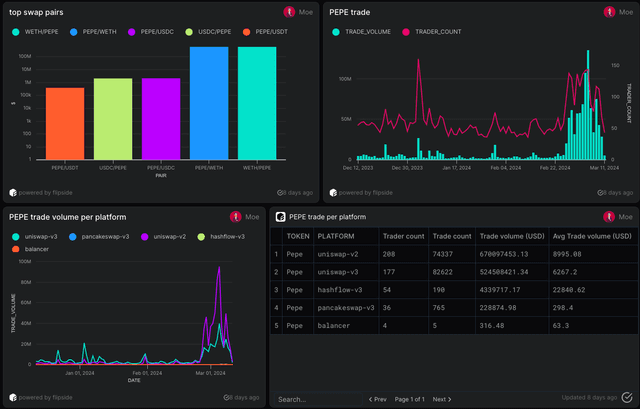Click refresh status icon in PEPE trade footer
The width and height of the screenshot is (640, 409).
pyautogui.click(x=600, y=193)
